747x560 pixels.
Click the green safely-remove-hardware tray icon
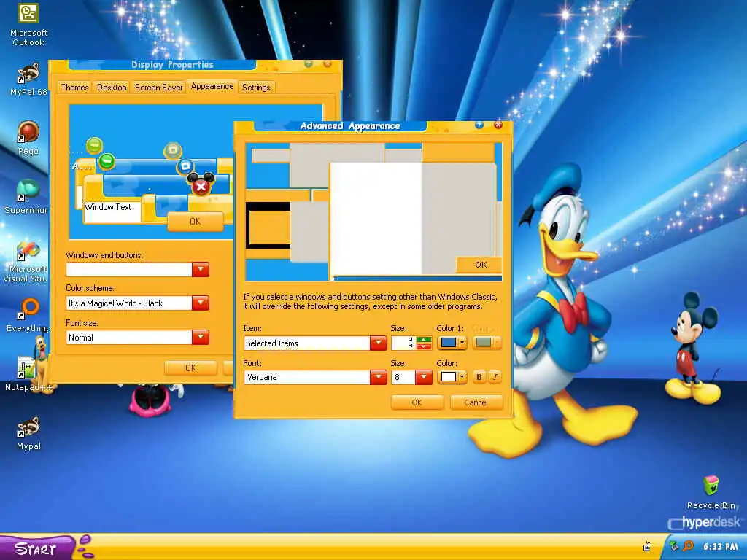pyautogui.click(x=674, y=545)
